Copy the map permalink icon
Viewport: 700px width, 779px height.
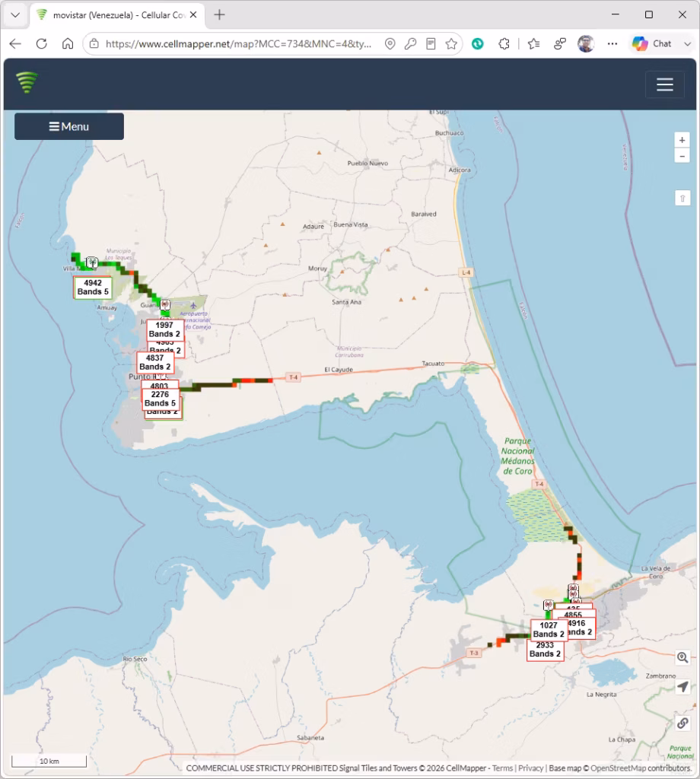(x=682, y=723)
